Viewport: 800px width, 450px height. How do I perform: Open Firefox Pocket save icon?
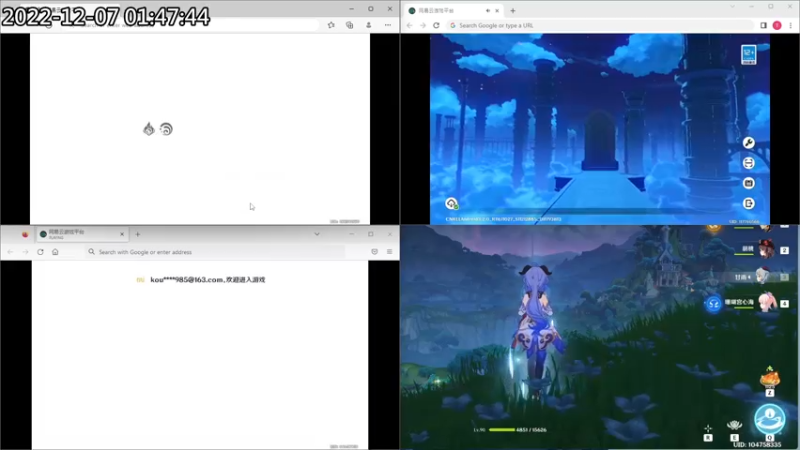click(x=374, y=252)
